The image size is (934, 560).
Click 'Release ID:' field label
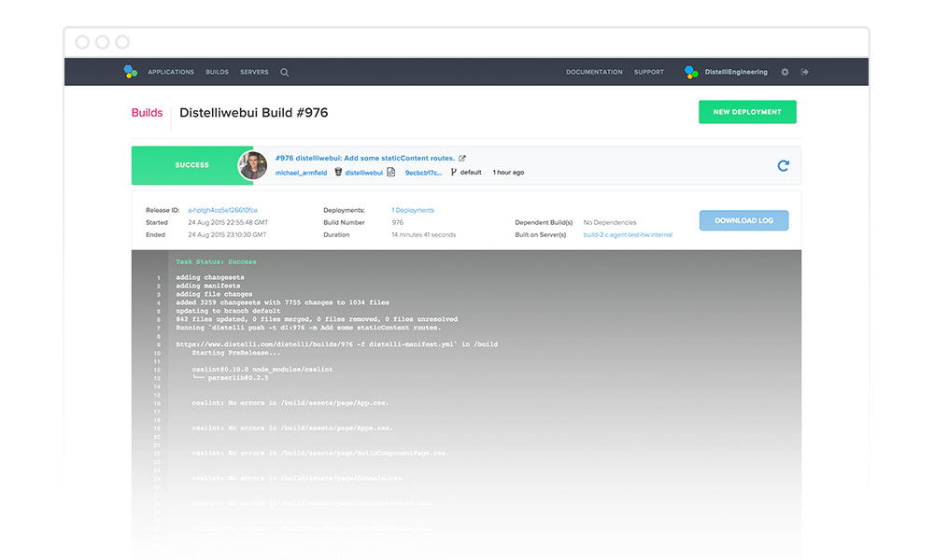click(x=163, y=210)
